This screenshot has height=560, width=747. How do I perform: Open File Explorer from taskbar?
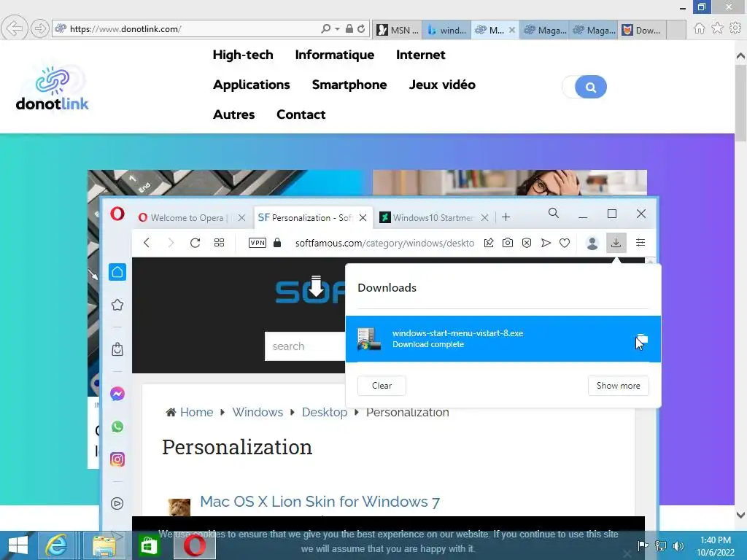pos(104,545)
